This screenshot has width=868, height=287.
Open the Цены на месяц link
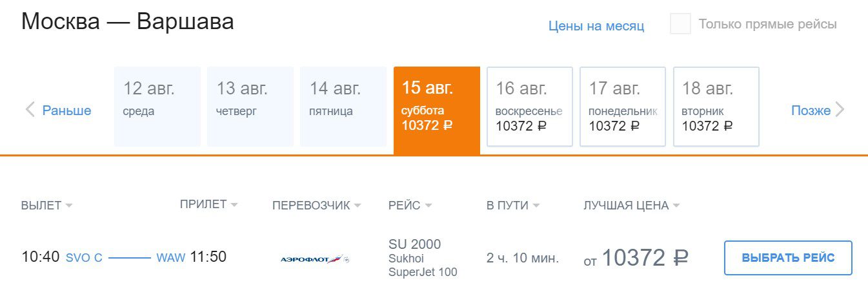596,26
